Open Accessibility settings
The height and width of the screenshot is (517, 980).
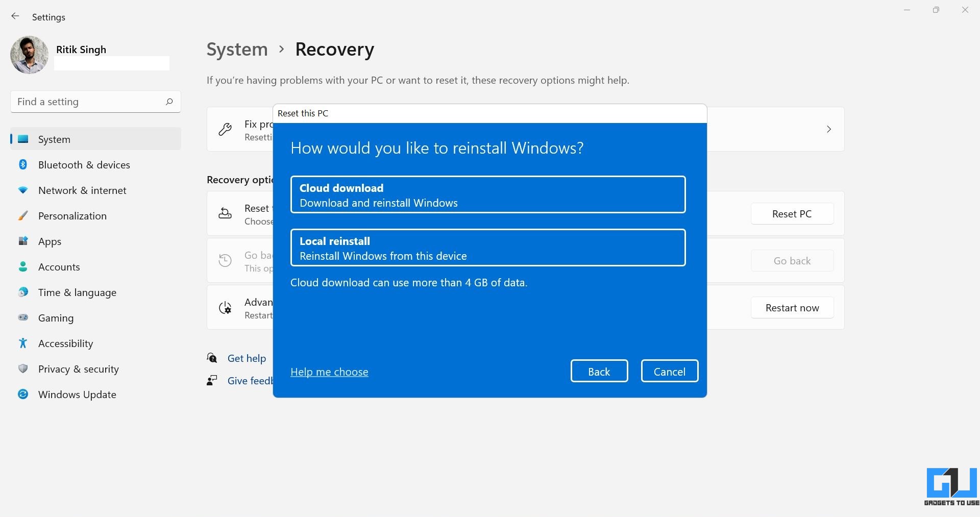click(95, 343)
